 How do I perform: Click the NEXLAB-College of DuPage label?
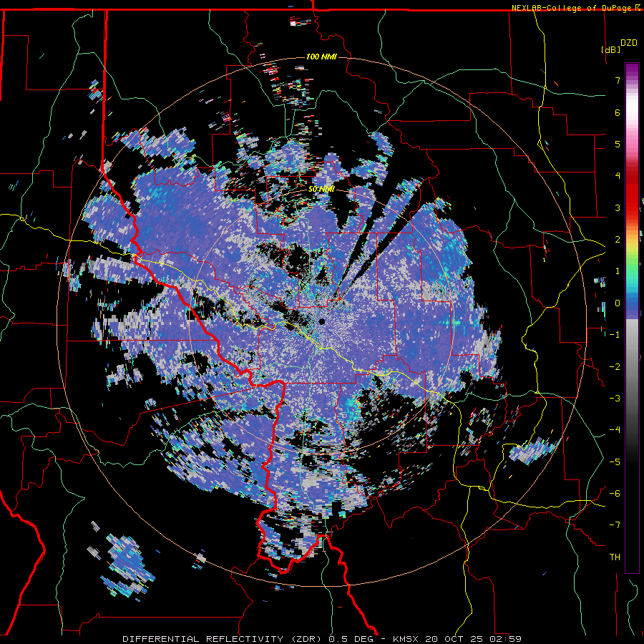tap(575, 8)
